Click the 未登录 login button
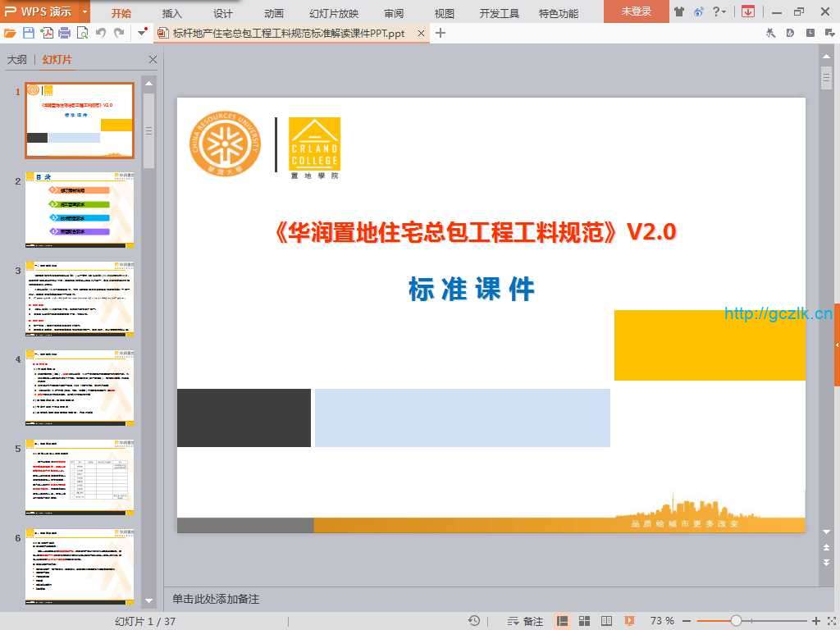The image size is (840, 630). [636, 11]
